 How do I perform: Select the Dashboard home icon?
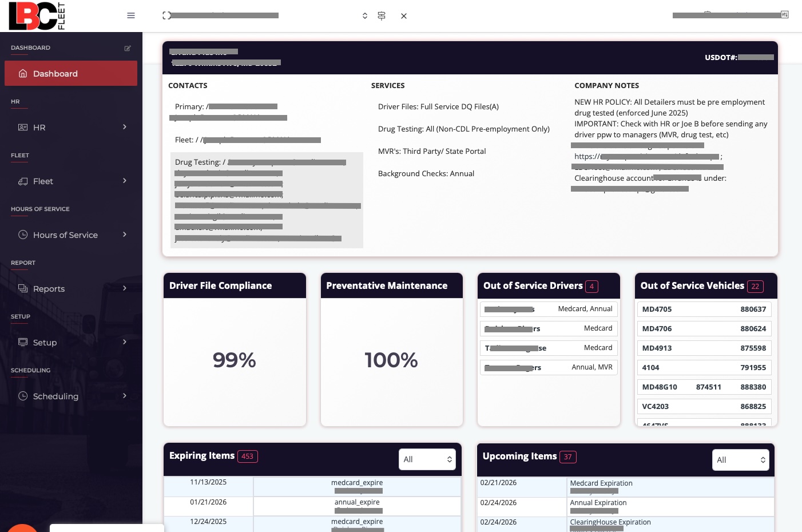pyautogui.click(x=23, y=73)
